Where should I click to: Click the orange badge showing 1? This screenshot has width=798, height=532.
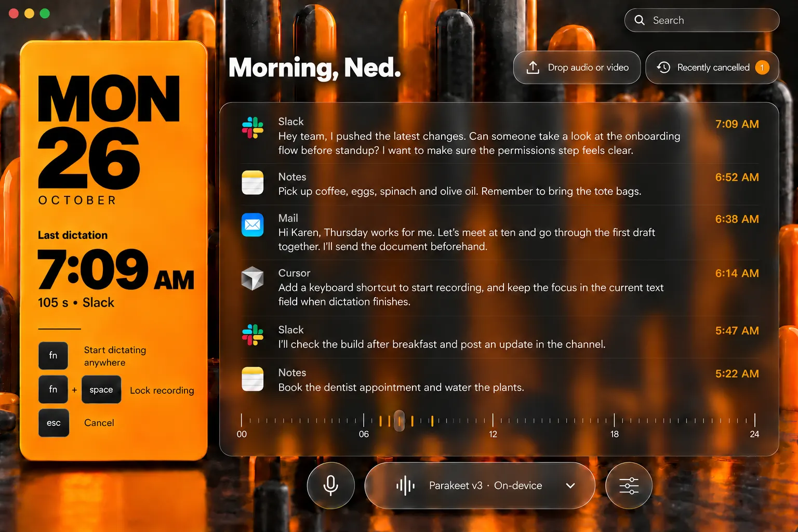(762, 68)
